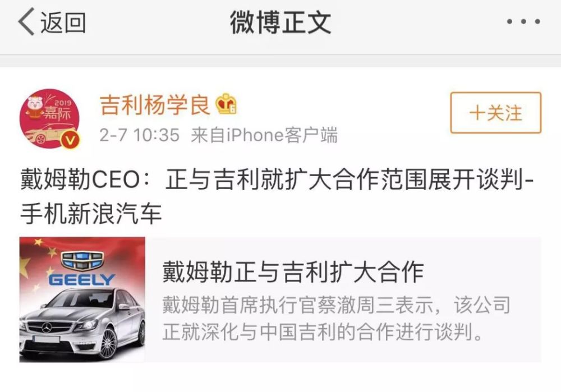
Task: Tap 来自iPhone客户端 source text
Action: point(264,135)
